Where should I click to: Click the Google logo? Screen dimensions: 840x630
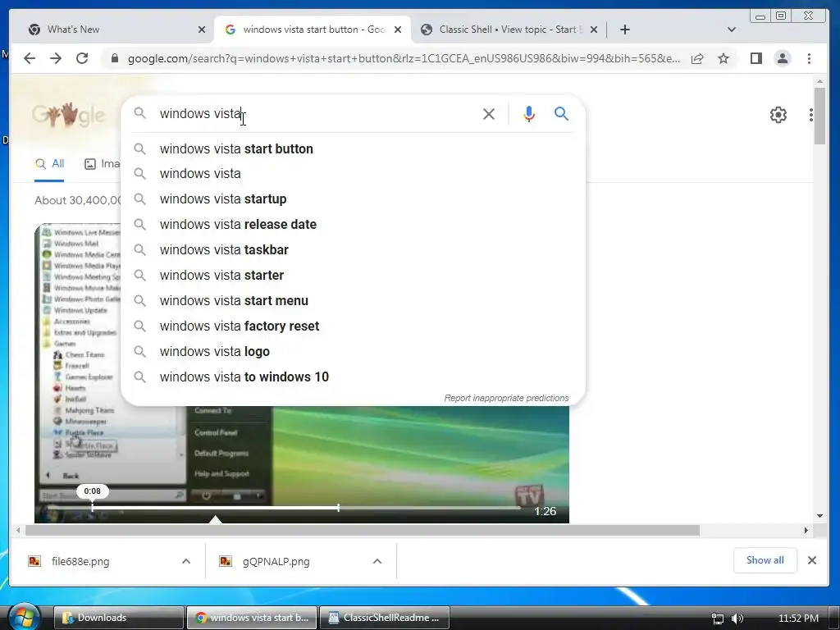point(69,115)
